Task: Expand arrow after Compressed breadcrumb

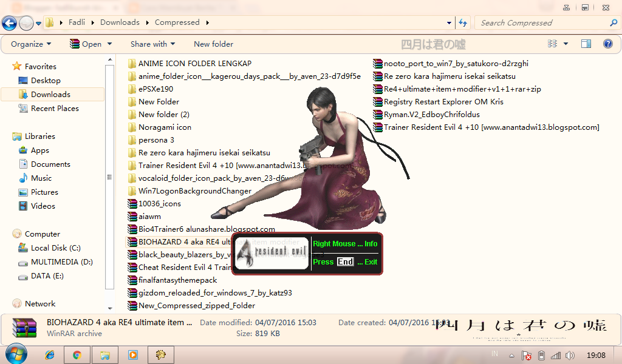Action: tap(207, 22)
